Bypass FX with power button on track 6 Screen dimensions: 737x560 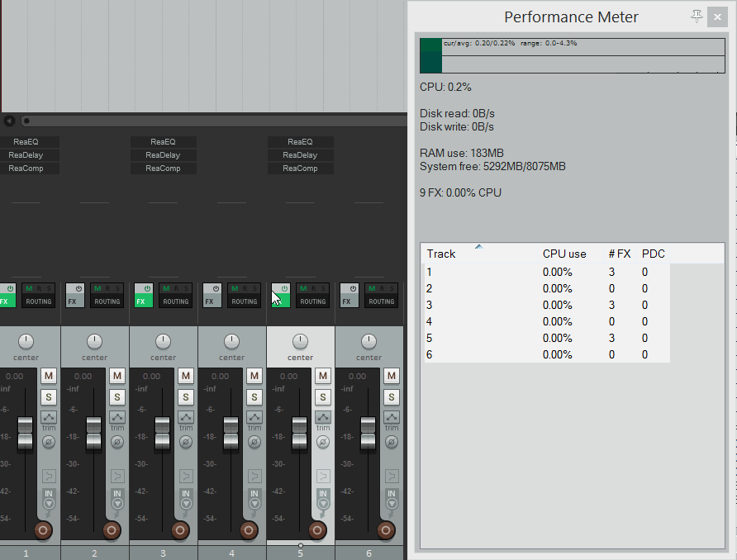pyautogui.click(x=353, y=288)
